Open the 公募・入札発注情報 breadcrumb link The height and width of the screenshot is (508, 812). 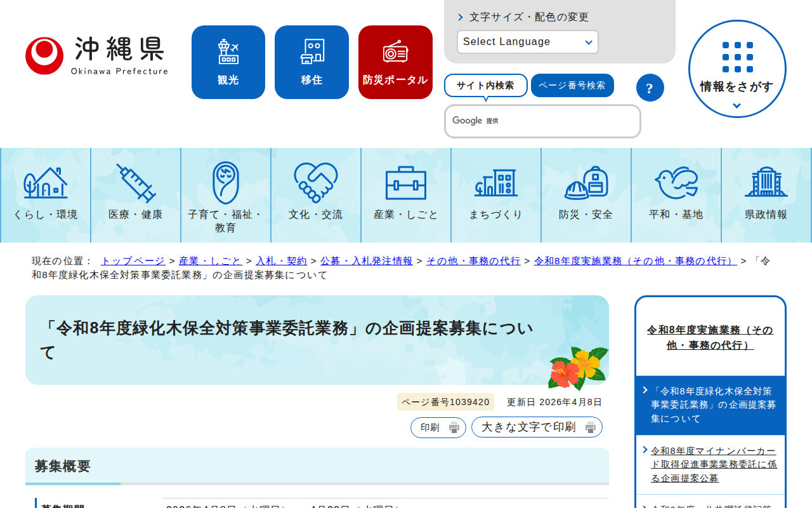tap(367, 261)
